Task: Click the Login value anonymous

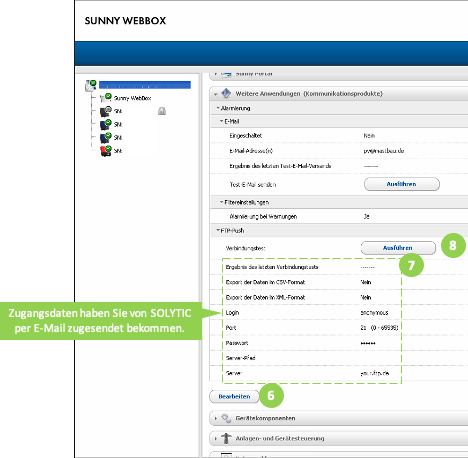Action: coord(374,313)
